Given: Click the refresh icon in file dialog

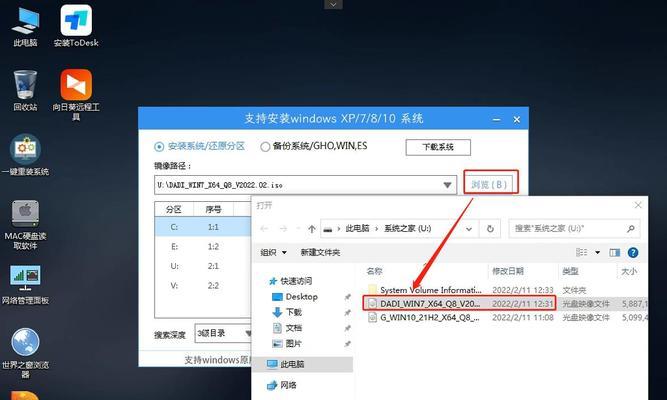Looking at the screenshot, I should point(490,229).
